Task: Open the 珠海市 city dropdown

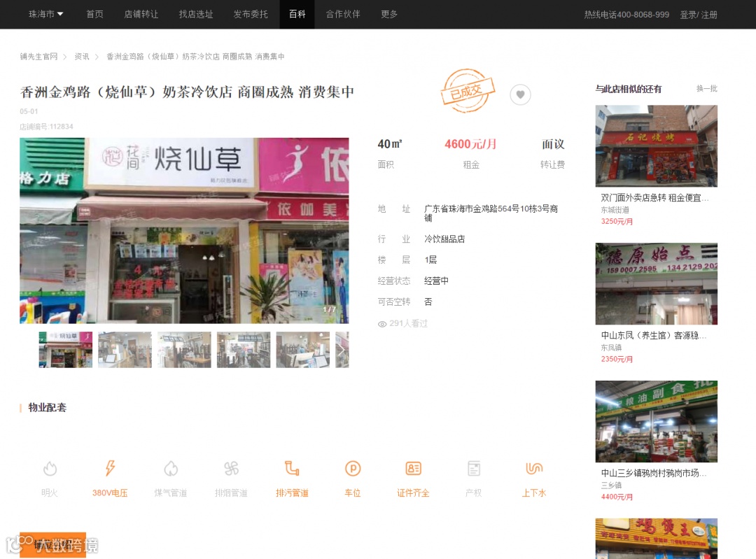Action: (45, 15)
